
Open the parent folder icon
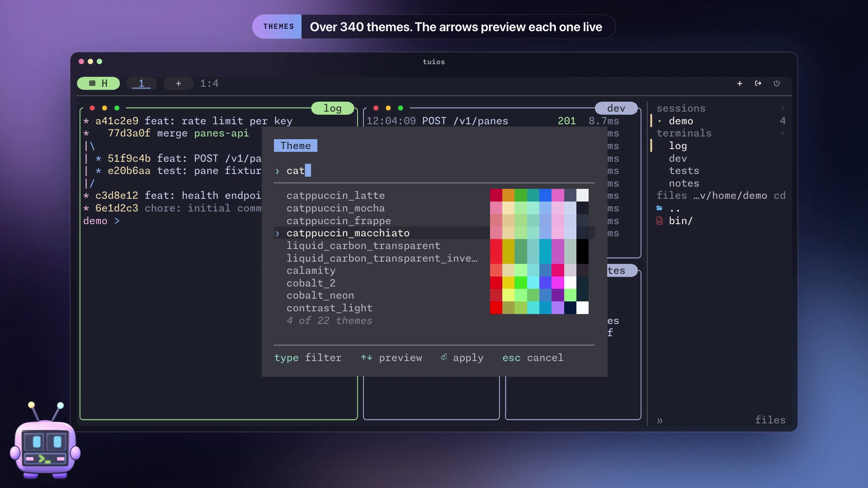[660, 208]
